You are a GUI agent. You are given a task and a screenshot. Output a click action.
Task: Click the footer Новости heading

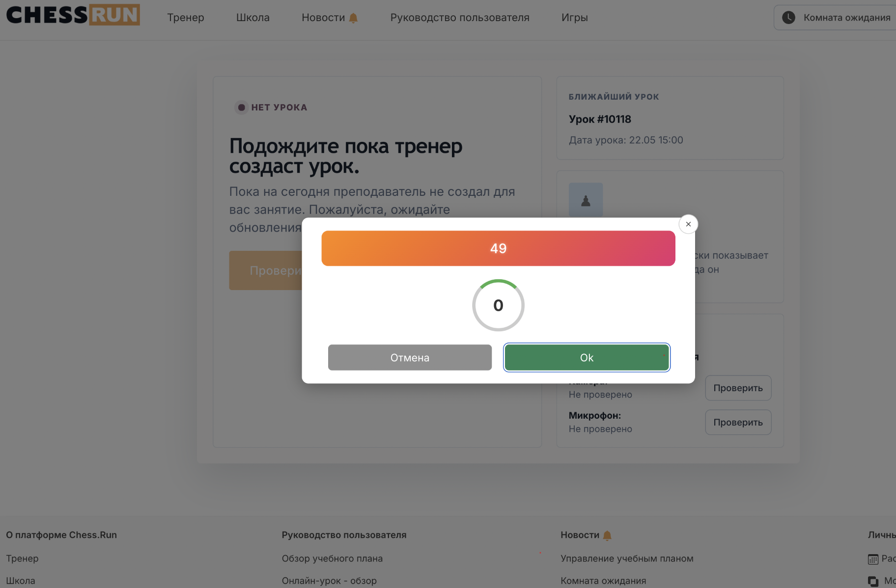click(580, 535)
